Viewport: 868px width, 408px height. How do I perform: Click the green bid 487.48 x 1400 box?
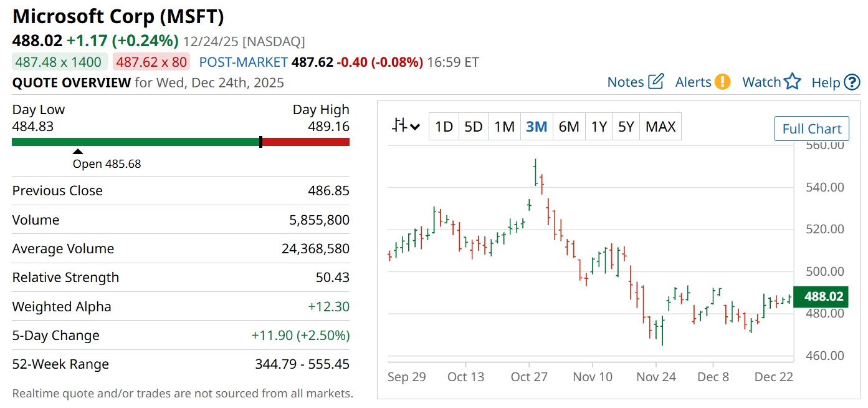coord(59,62)
